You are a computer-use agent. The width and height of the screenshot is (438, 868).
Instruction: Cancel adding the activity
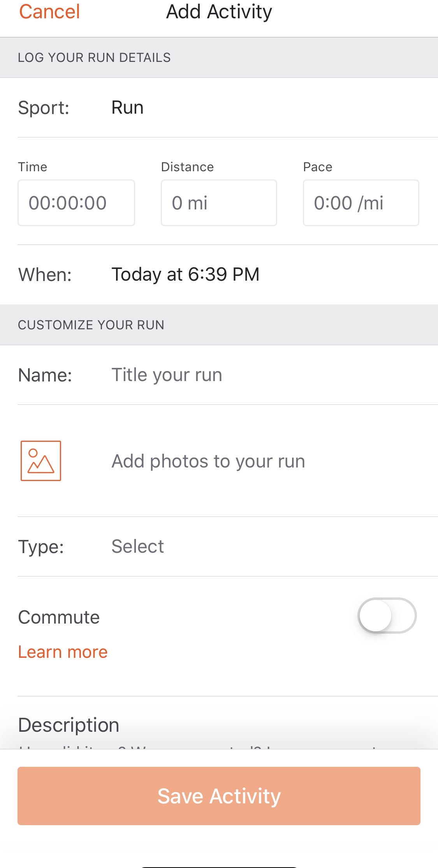pos(49,12)
